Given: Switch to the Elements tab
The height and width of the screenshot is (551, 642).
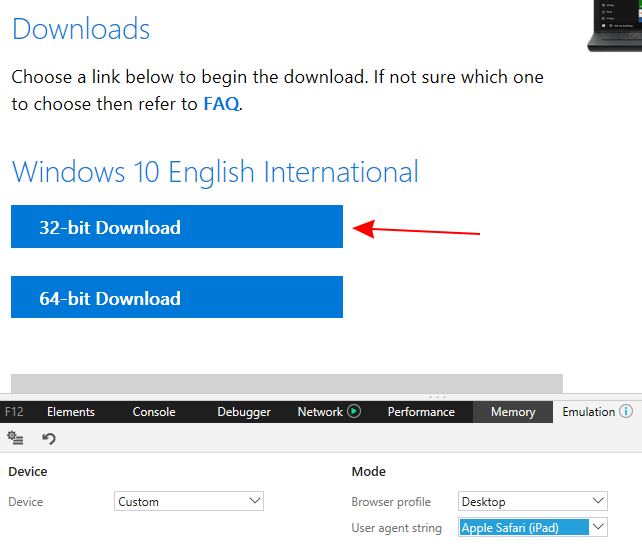Looking at the screenshot, I should [x=71, y=412].
